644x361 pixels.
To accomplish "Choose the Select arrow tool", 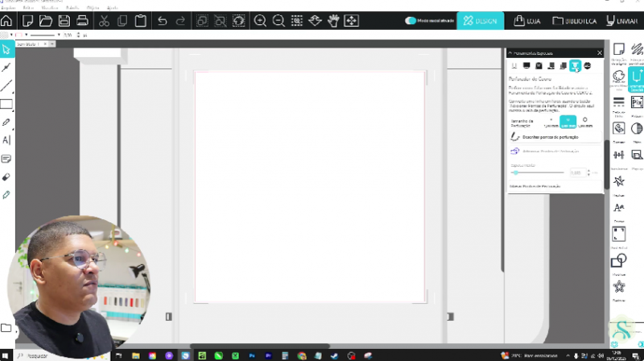I will pyautogui.click(x=6, y=50).
